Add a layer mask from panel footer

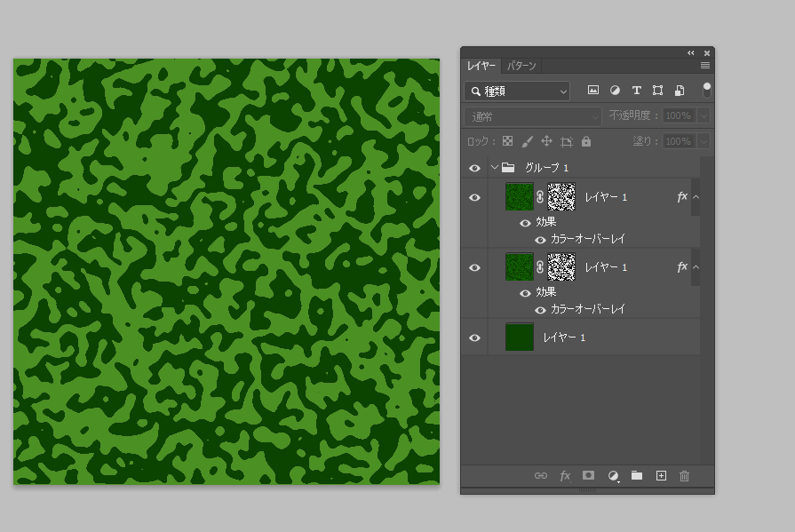[x=588, y=476]
